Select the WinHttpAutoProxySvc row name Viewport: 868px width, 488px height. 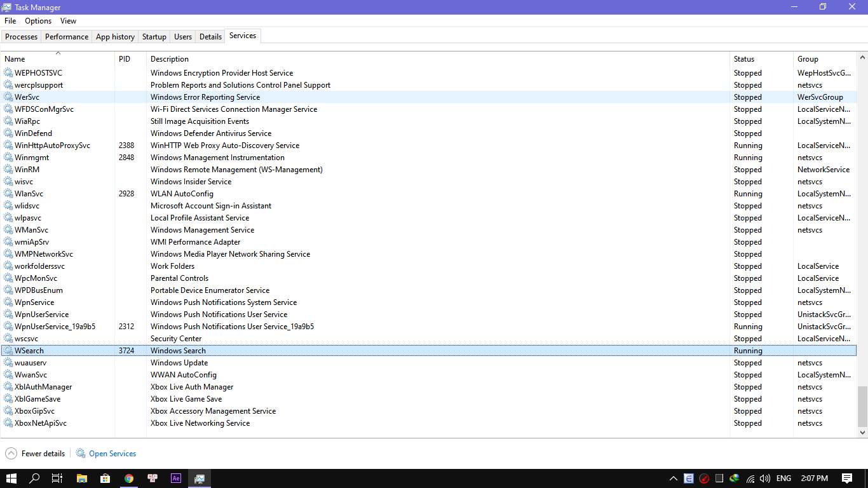[x=53, y=146]
